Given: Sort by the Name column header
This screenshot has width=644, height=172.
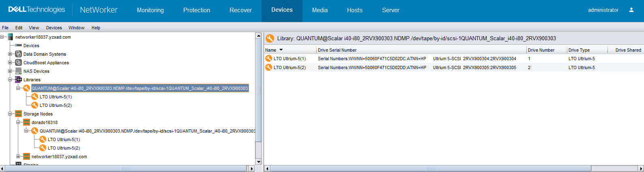Looking at the screenshot, I should [290, 50].
